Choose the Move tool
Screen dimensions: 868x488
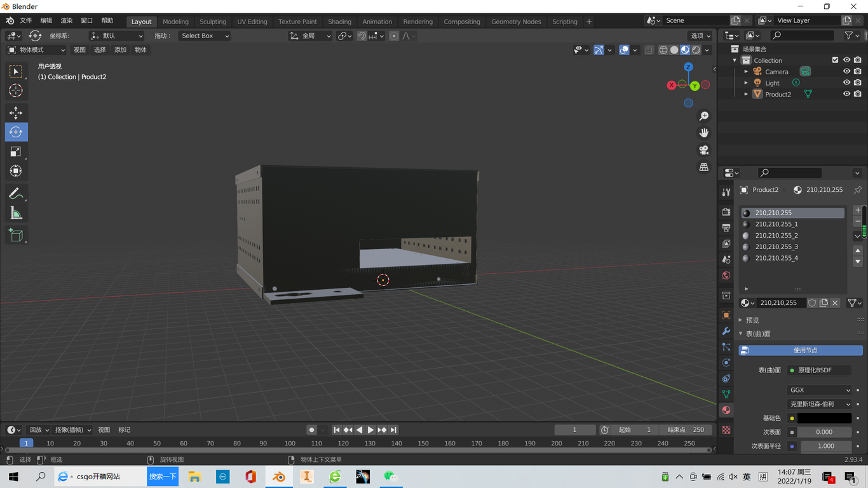16,113
